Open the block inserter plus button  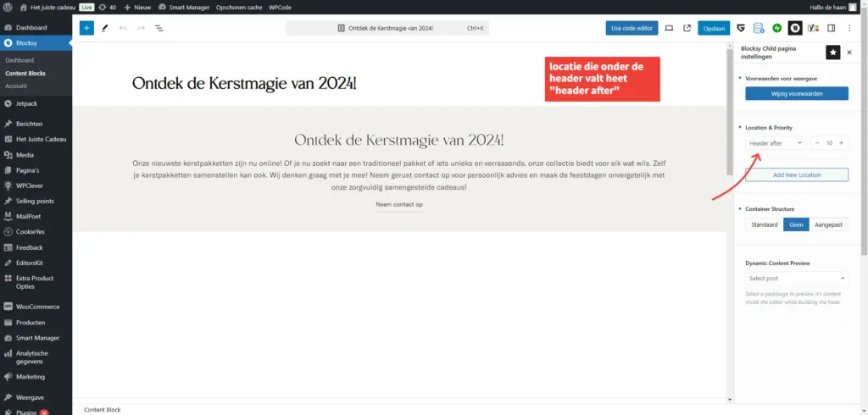(x=86, y=28)
